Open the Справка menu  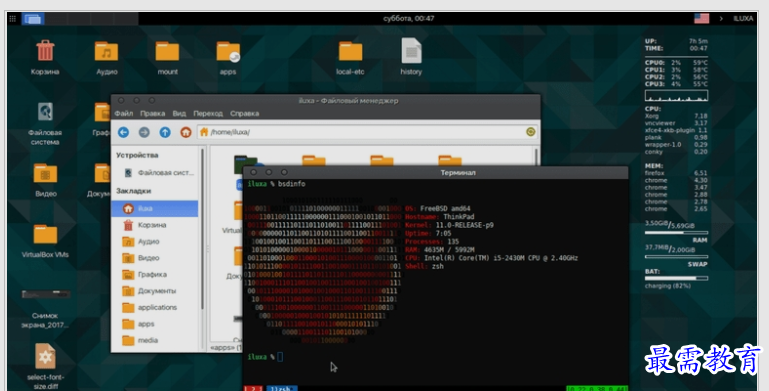(244, 113)
